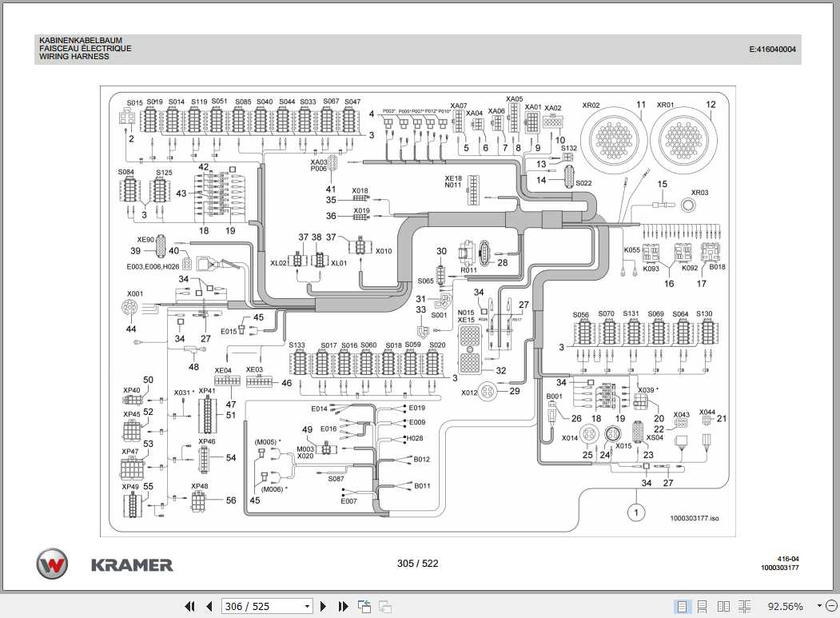Toggle two-page continuous facing view
Image resolution: width=840 pixels, height=618 pixels.
pyautogui.click(x=744, y=607)
